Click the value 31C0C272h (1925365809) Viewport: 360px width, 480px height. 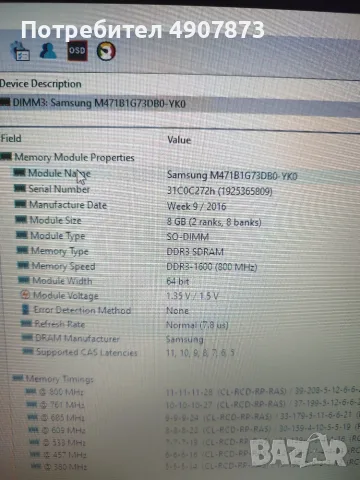220,191
